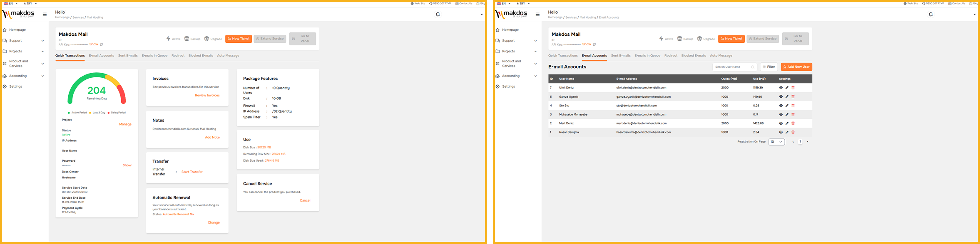Click Start Transfer link
This screenshot has width=980, height=244.
[192, 172]
